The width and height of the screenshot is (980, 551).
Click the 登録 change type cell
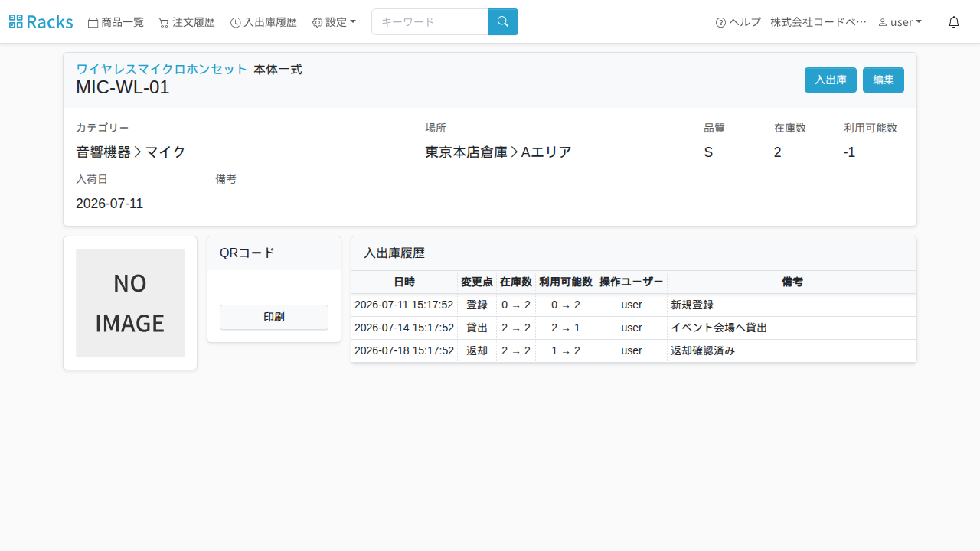477,305
